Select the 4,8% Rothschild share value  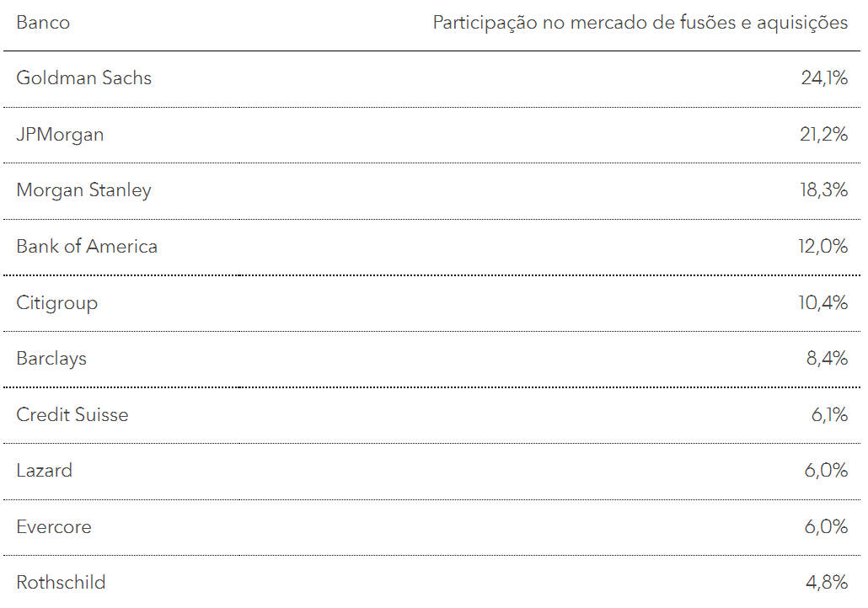(x=827, y=583)
